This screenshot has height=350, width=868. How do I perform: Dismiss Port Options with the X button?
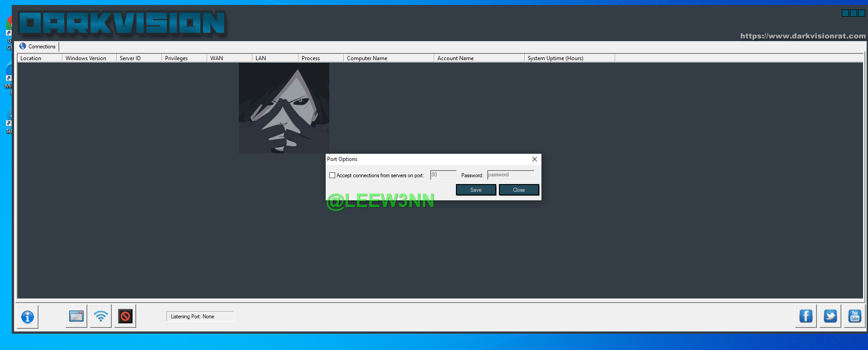click(x=534, y=159)
